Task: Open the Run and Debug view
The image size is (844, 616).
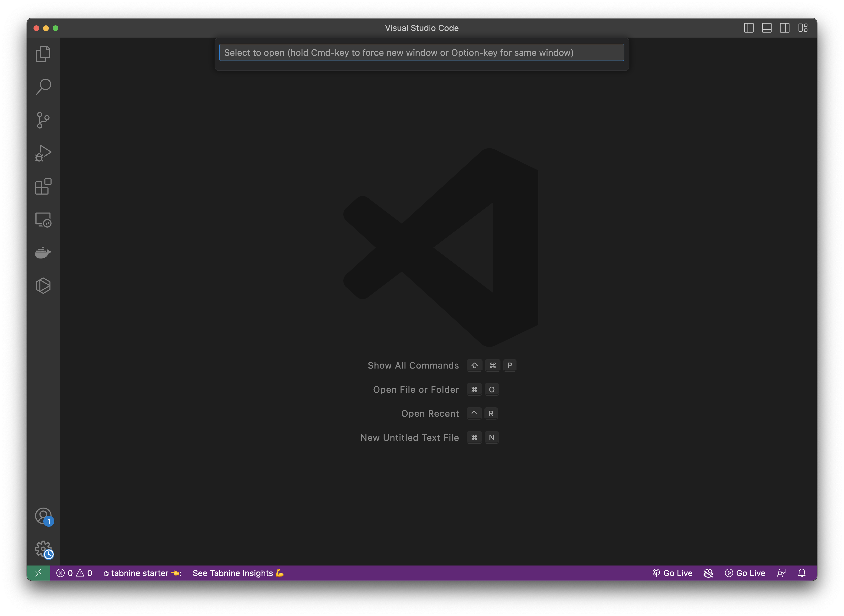Action: (43, 153)
